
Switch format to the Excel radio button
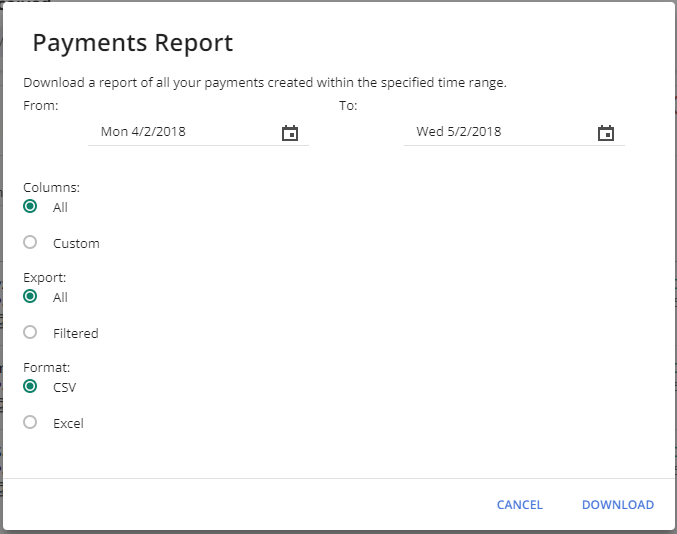(30, 422)
